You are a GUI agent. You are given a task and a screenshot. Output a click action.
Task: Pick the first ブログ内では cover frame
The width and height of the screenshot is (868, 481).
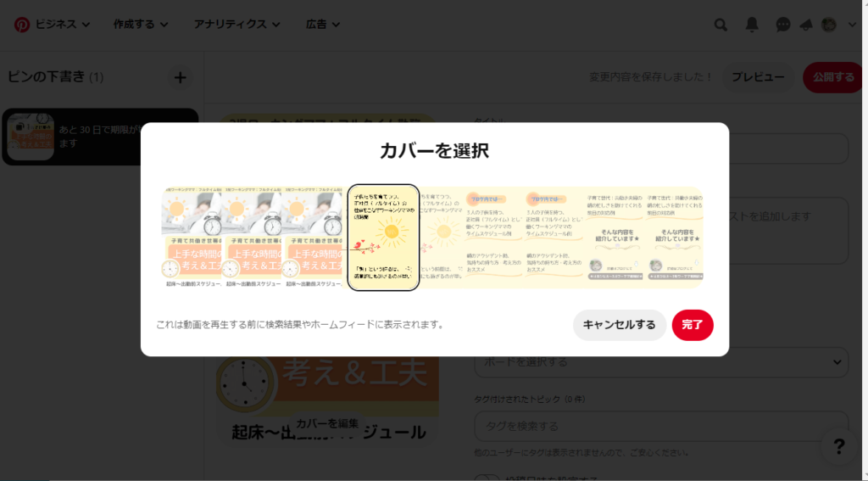click(494, 238)
